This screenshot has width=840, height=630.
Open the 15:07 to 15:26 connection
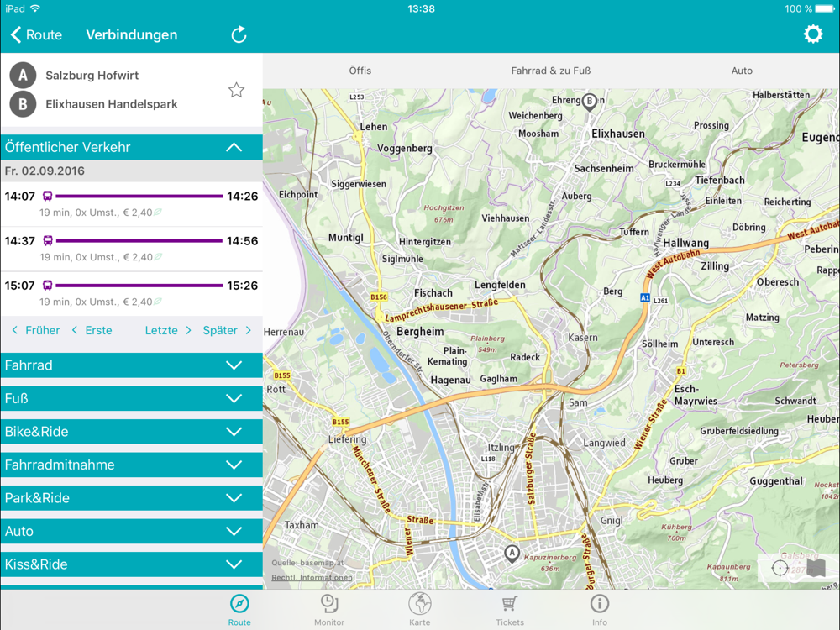point(131,293)
